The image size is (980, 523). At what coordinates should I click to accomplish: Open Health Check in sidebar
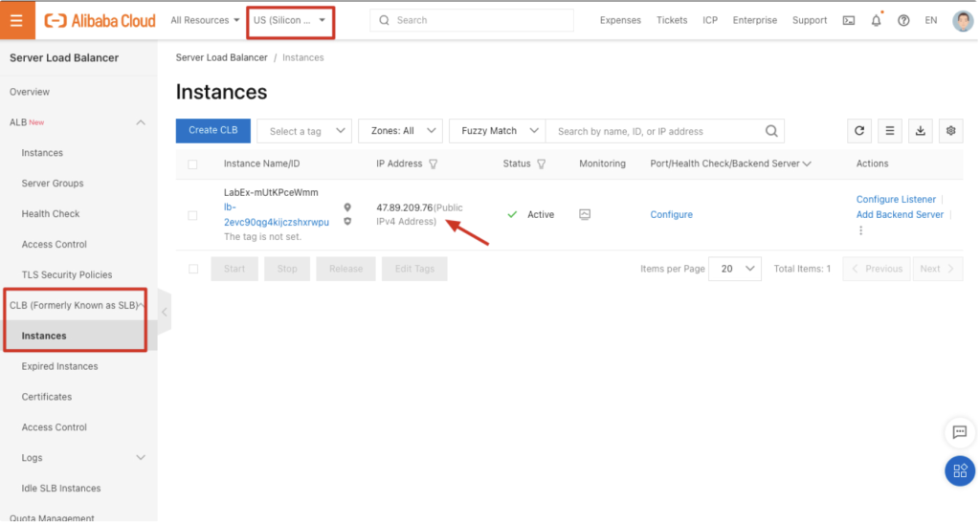click(51, 214)
